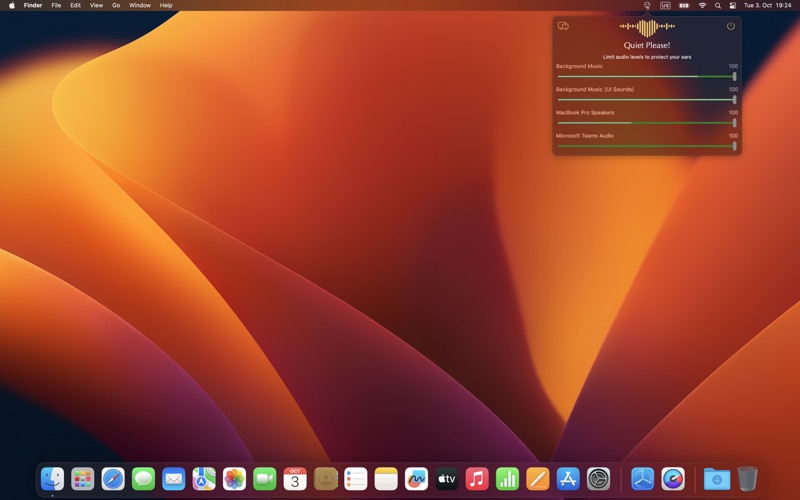The height and width of the screenshot is (500, 800).
Task: Click the 'MacBook Pro Speakers' label
Action: (585, 112)
